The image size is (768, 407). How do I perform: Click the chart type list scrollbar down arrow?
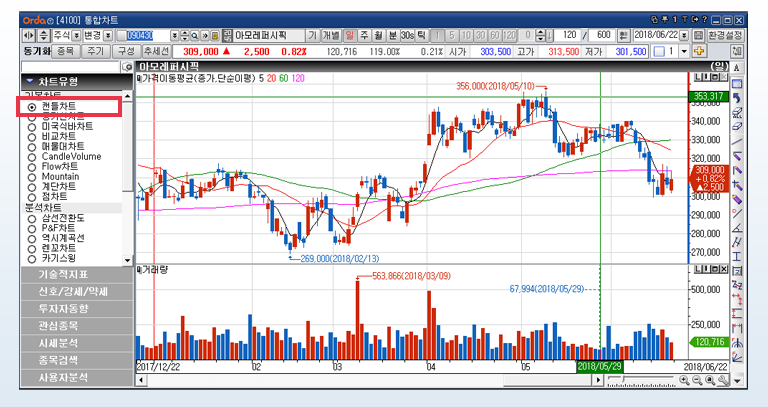tap(127, 261)
